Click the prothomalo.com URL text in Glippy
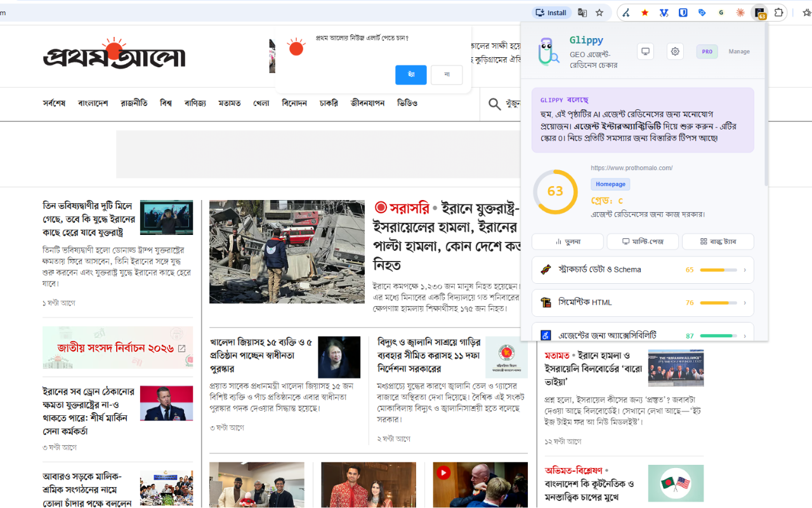 click(x=631, y=168)
